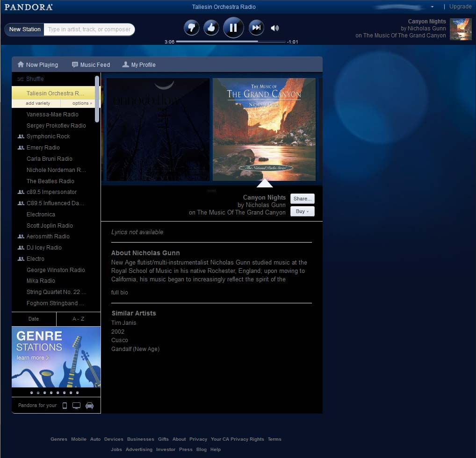
Task: Open Pandora for desktop monitor icon
Action: tap(77, 406)
